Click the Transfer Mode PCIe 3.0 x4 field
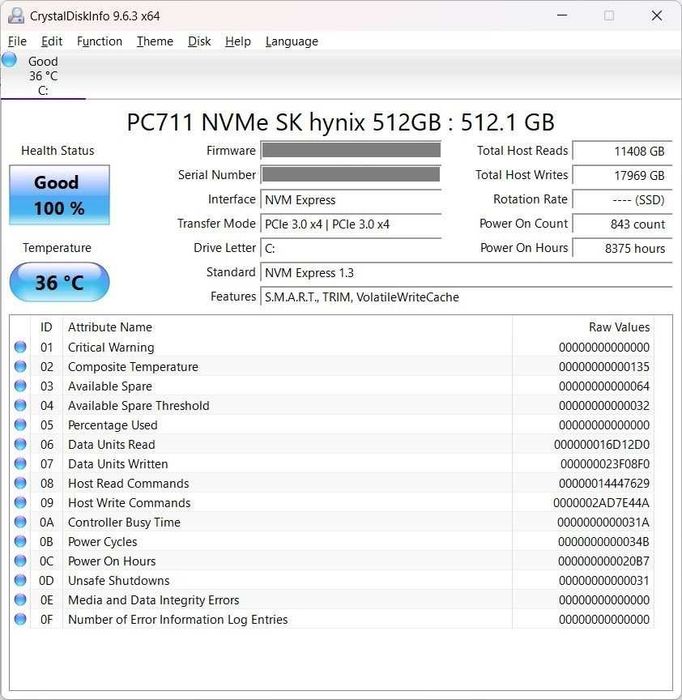 [x=351, y=224]
